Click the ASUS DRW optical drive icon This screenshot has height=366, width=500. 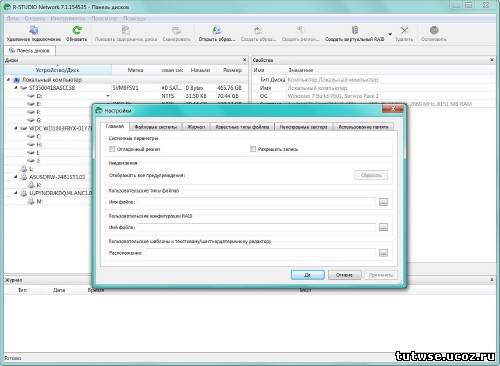(x=24, y=177)
